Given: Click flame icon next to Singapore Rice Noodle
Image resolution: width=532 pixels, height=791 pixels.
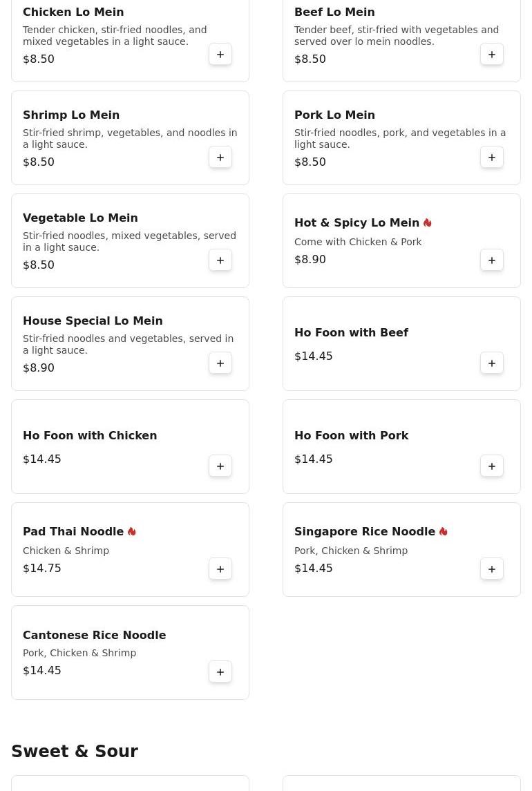Looking at the screenshot, I should (x=444, y=532).
